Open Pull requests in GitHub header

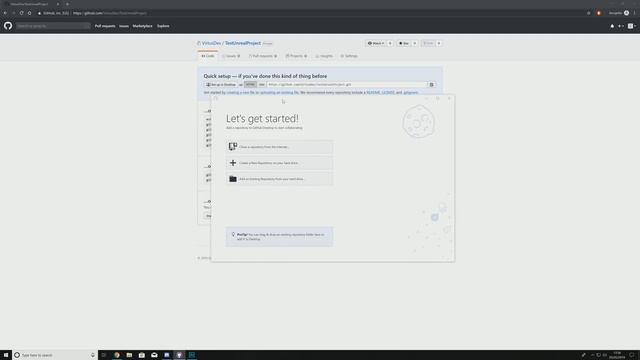[105, 26]
